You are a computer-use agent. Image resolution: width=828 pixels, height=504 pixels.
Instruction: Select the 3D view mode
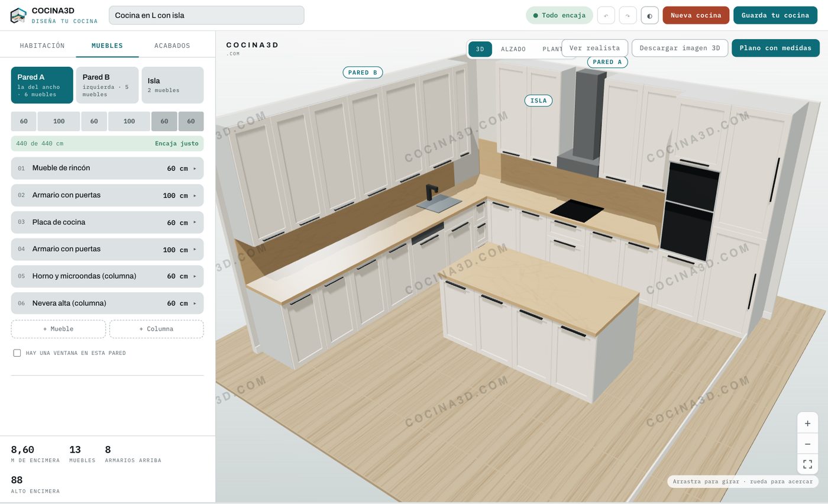pos(480,49)
